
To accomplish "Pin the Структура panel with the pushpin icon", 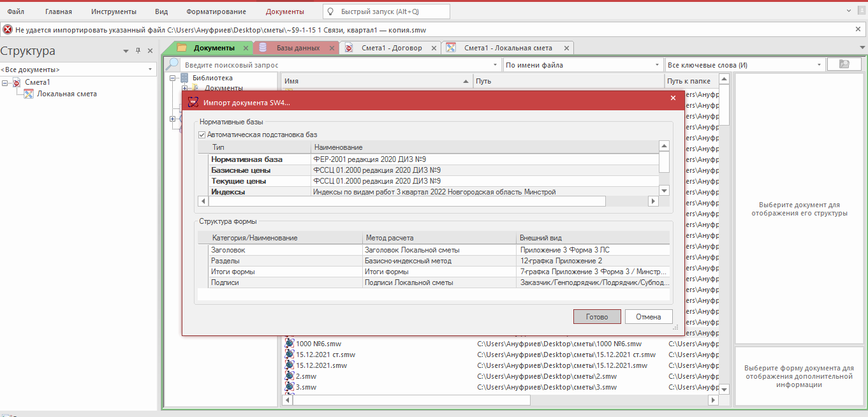I will [138, 51].
